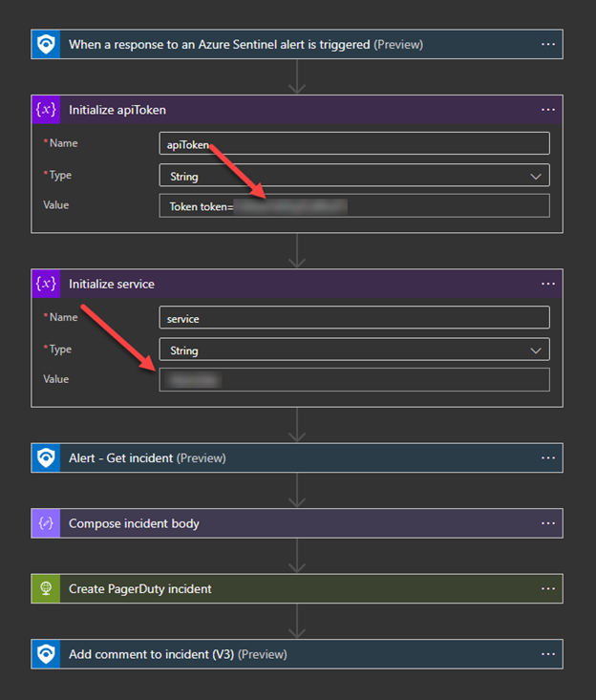This screenshot has width=596, height=700.
Task: Open options menu for Sentinel alert trigger
Action: (x=548, y=44)
